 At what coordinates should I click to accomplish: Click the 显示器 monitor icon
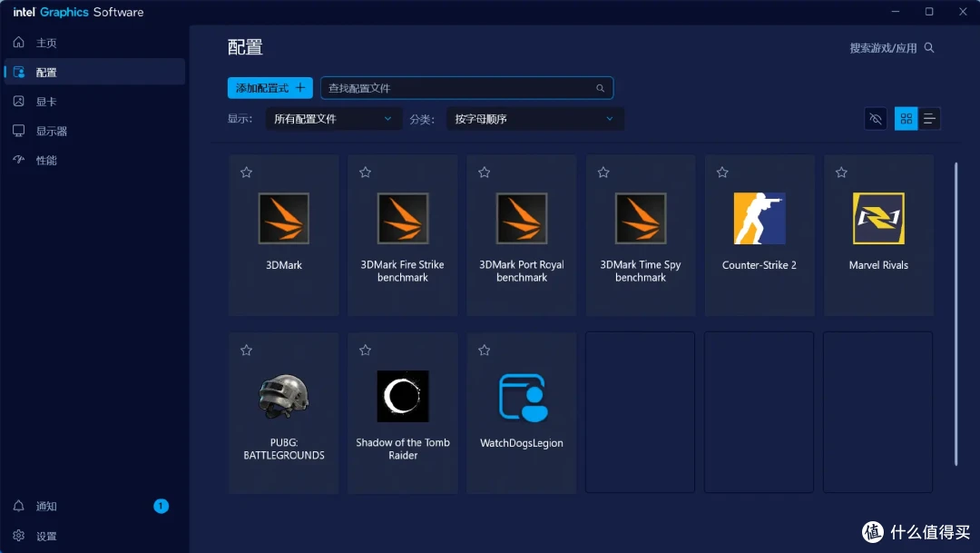click(x=19, y=130)
